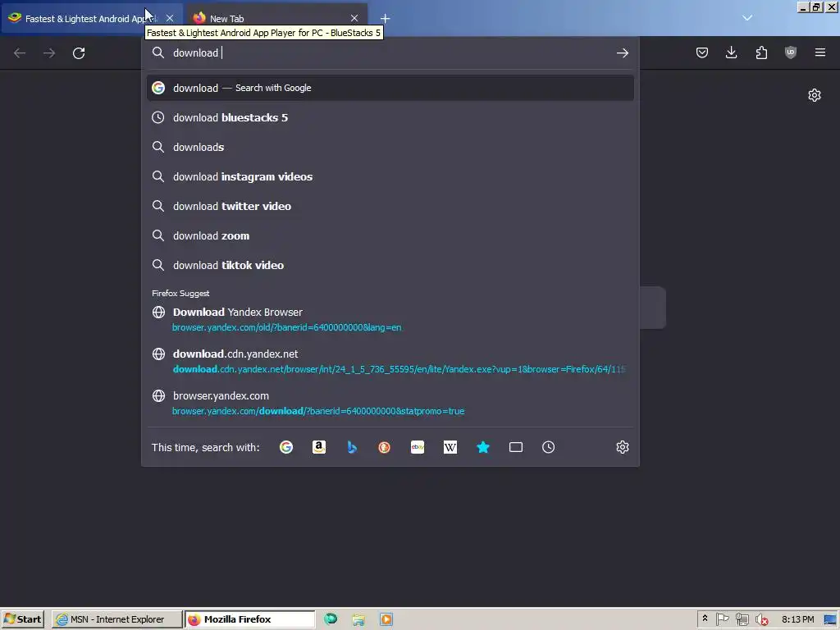
Task: Launch the globe browser quick-launch icon
Action: point(331,619)
